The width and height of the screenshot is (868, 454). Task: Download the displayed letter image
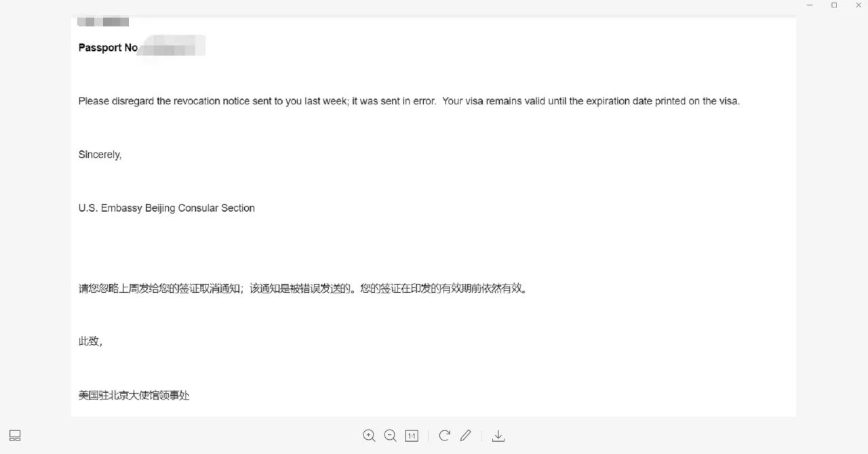coord(498,436)
